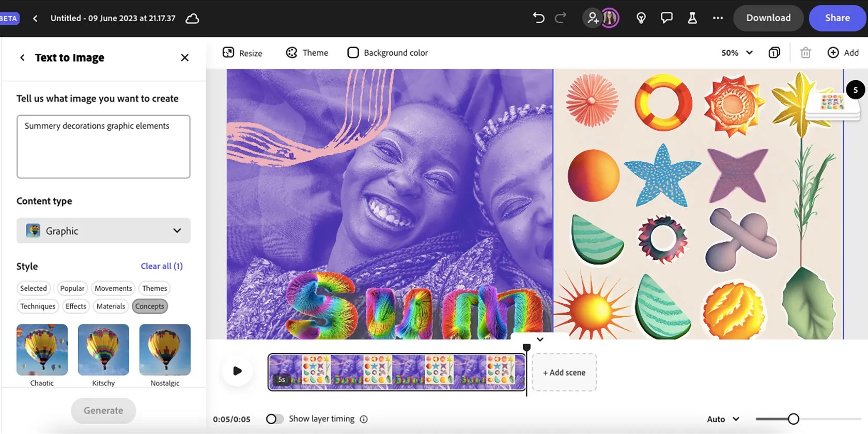Click the image prompt text field
Image resolution: width=868 pixels, height=434 pixels.
[x=103, y=147]
